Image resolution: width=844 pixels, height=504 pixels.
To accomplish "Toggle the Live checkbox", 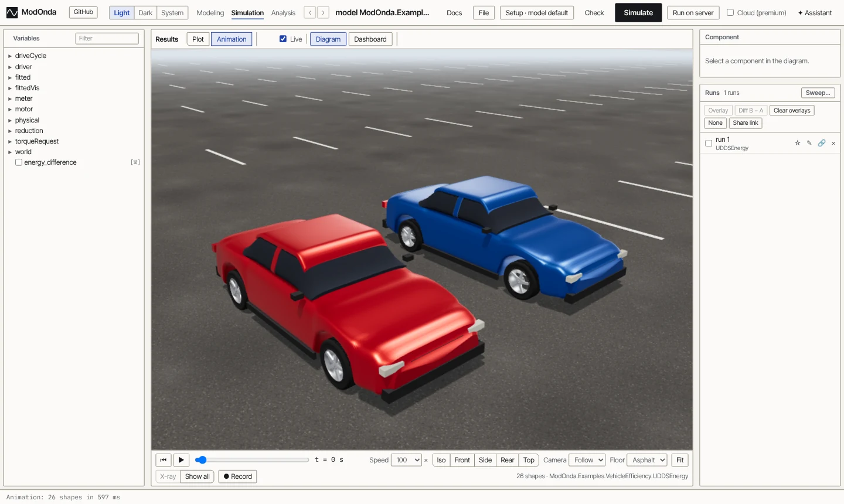I will point(283,39).
